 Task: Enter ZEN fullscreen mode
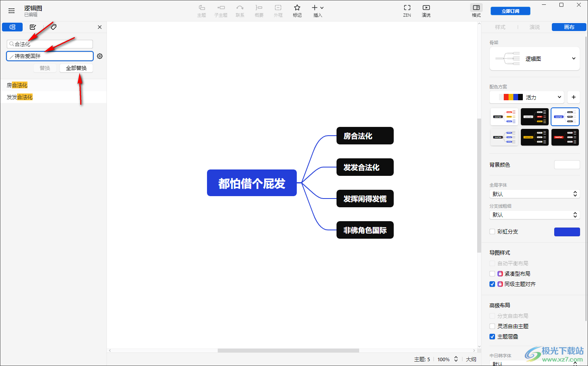(407, 11)
